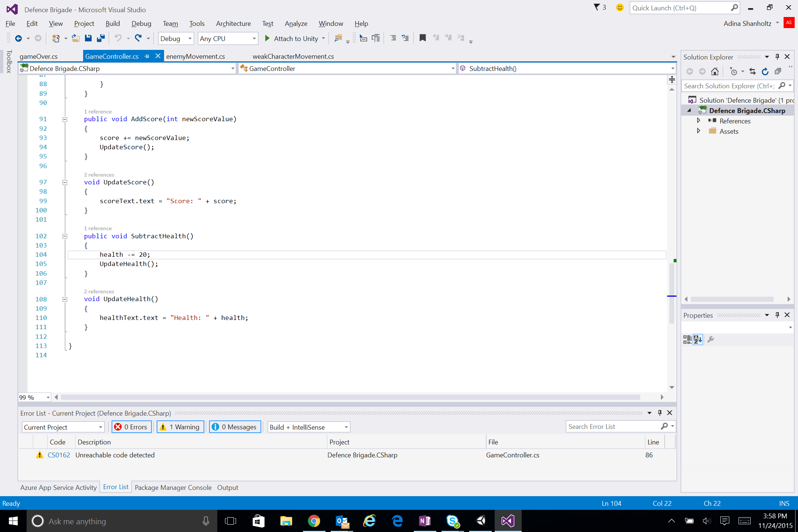This screenshot has width=798, height=532.
Task: Toggle auto-hide pin on Error List
Action: click(x=660, y=413)
